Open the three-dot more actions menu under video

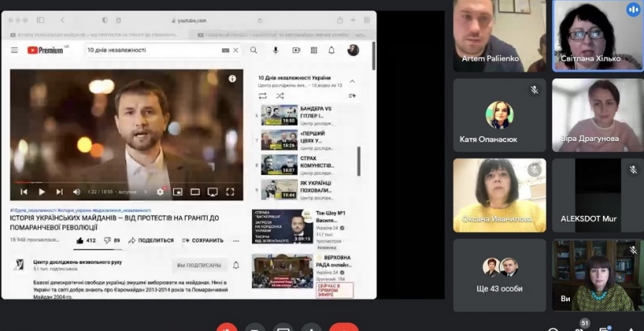coord(234,240)
